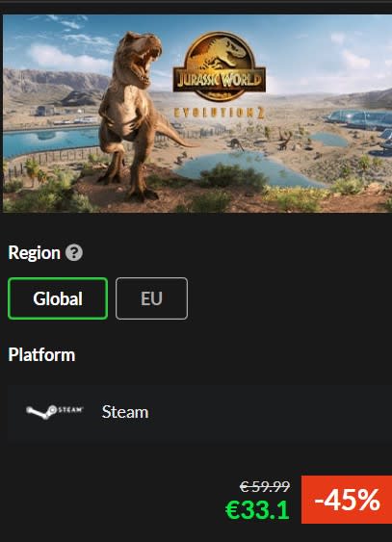Open the Jurassic World Evolution 2 banner image
The width and height of the screenshot is (392, 542).
point(197,114)
